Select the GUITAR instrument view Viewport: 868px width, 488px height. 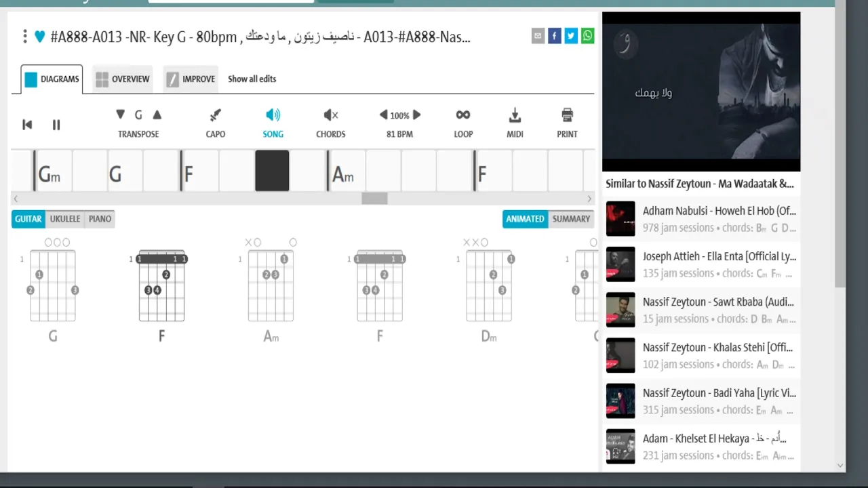(28, 219)
